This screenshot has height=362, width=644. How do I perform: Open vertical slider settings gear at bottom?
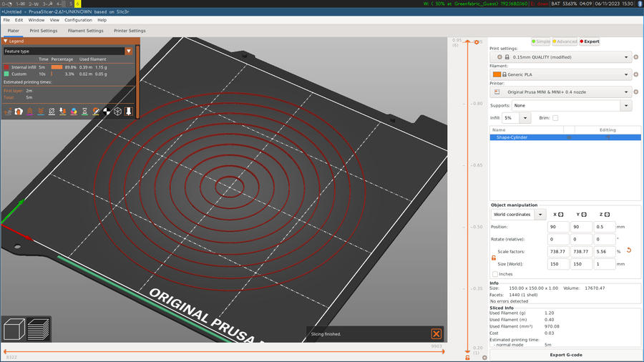(x=484, y=358)
